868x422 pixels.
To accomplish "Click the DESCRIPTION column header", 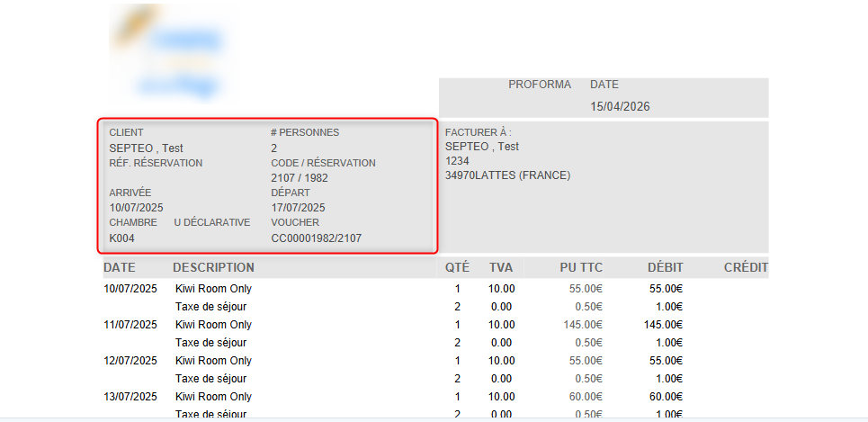I will click(213, 267).
